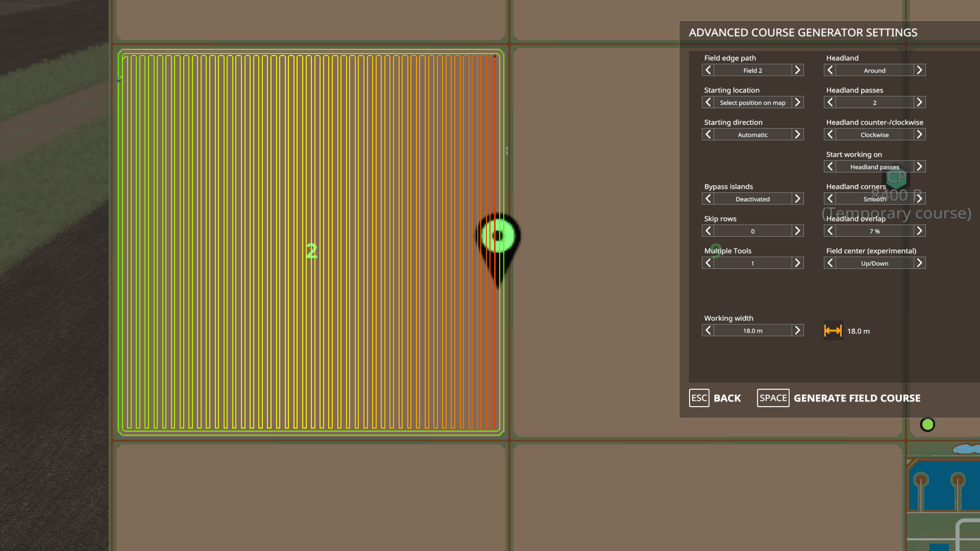Image resolution: width=980 pixels, height=551 pixels.
Task: Click the Multiple Tools value box
Action: coord(753,263)
